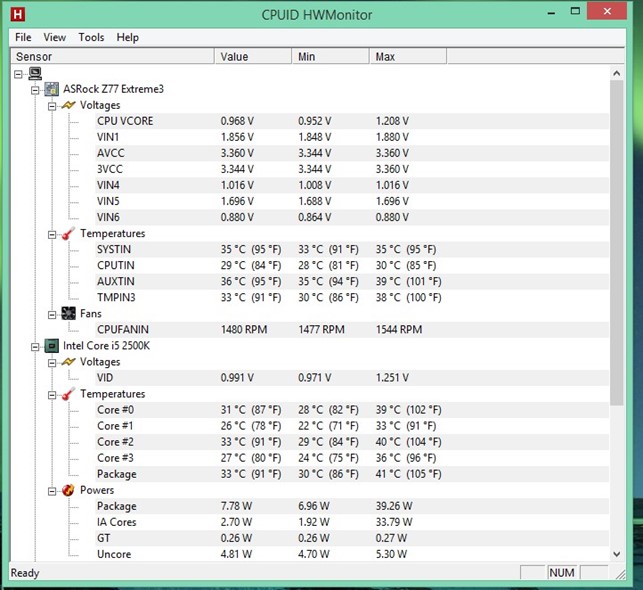Click the HWMonitor app icon in title bar

(x=18, y=14)
